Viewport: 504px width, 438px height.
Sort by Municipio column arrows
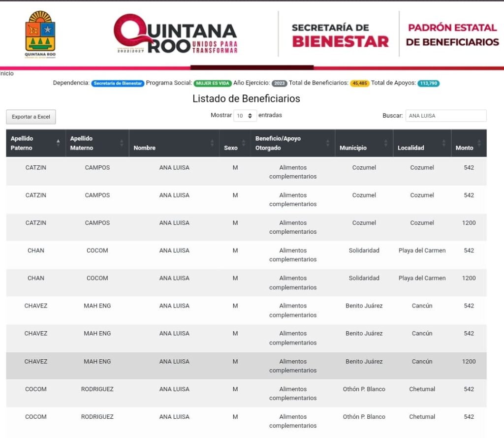[x=385, y=143]
